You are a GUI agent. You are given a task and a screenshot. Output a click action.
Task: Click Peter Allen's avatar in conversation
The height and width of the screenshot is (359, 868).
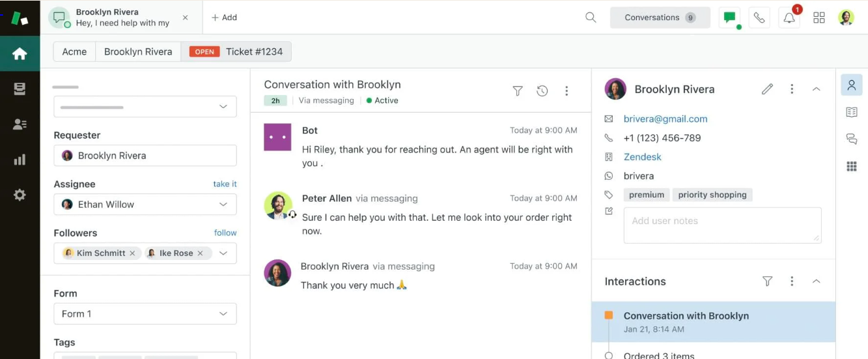point(278,205)
